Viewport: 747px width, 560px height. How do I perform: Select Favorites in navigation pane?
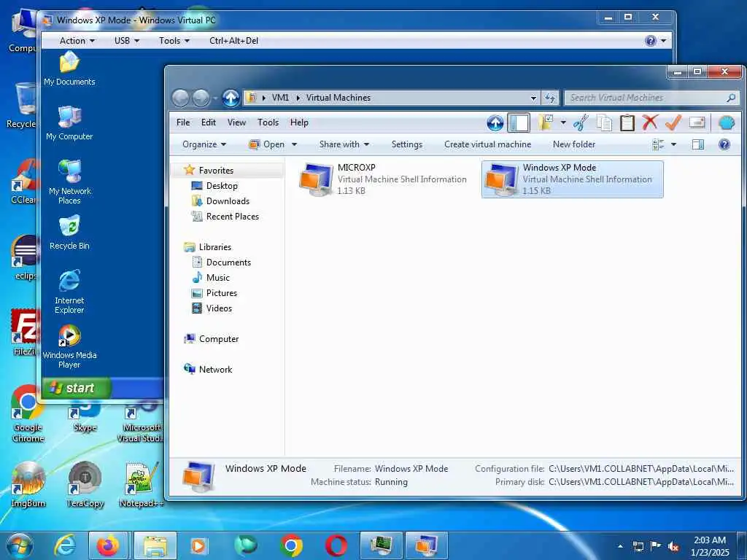click(x=216, y=171)
